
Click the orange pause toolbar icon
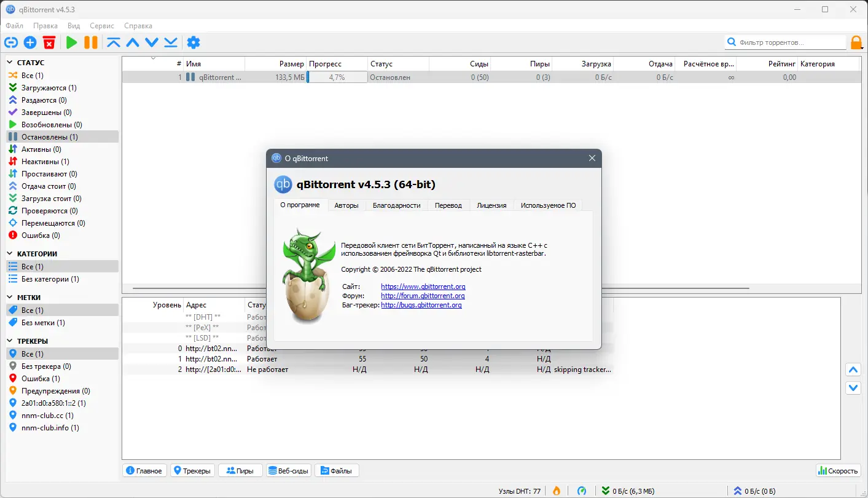point(91,42)
